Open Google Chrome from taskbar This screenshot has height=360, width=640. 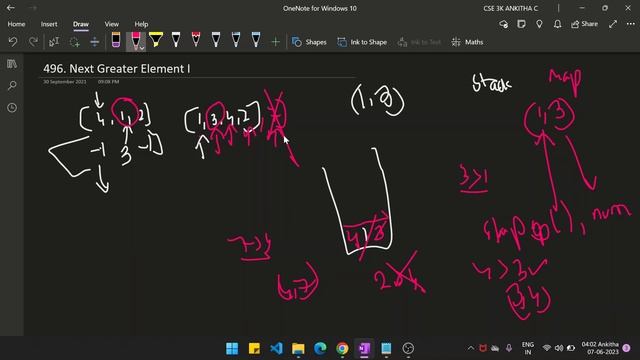click(342, 348)
